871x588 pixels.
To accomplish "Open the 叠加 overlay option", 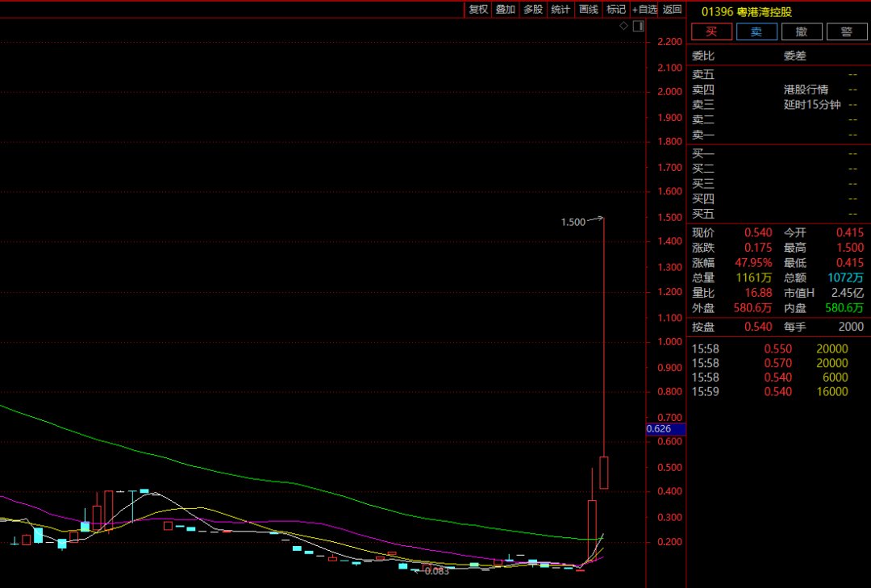I will pos(505,10).
